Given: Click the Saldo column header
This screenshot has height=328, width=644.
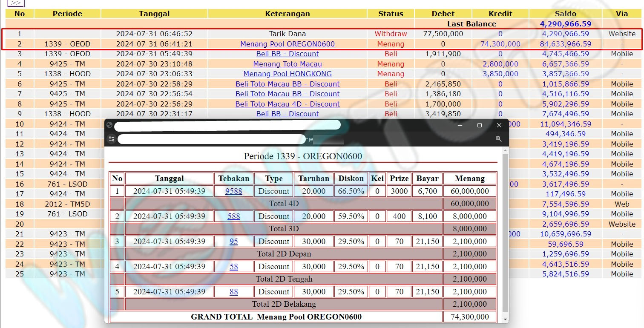Looking at the screenshot, I should 565,14.
